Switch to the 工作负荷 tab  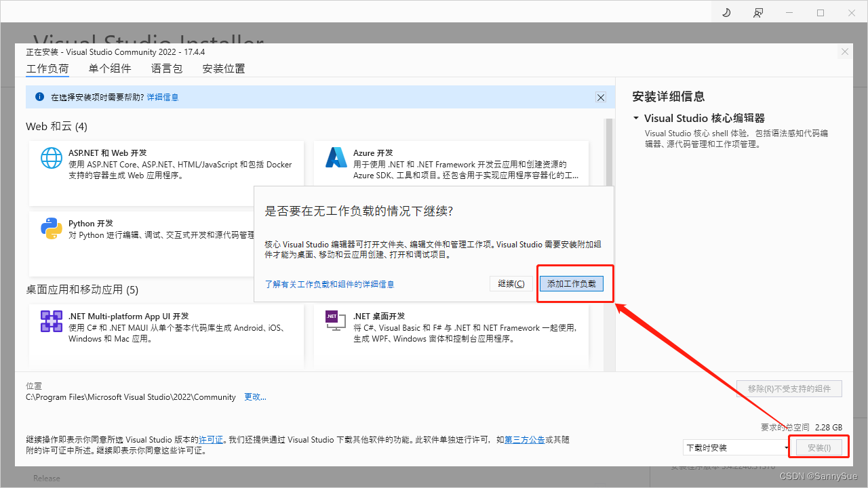point(47,68)
